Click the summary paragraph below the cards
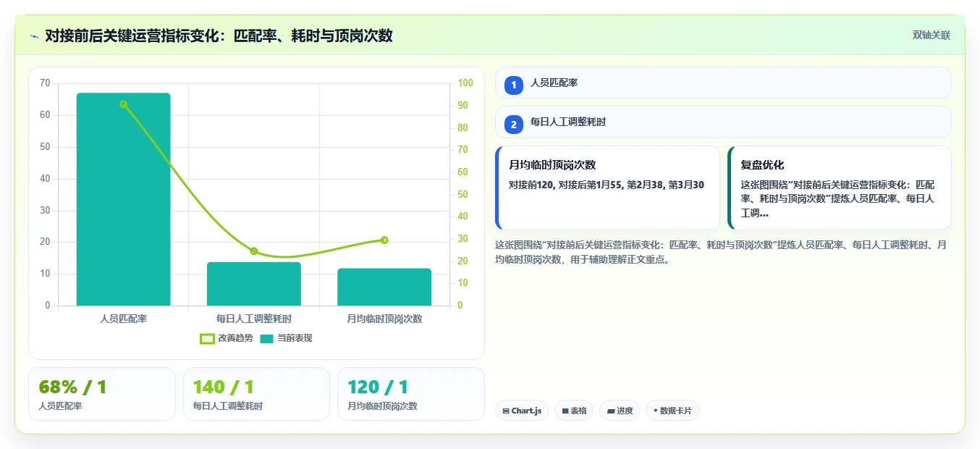The width and height of the screenshot is (980, 449). tap(721, 252)
